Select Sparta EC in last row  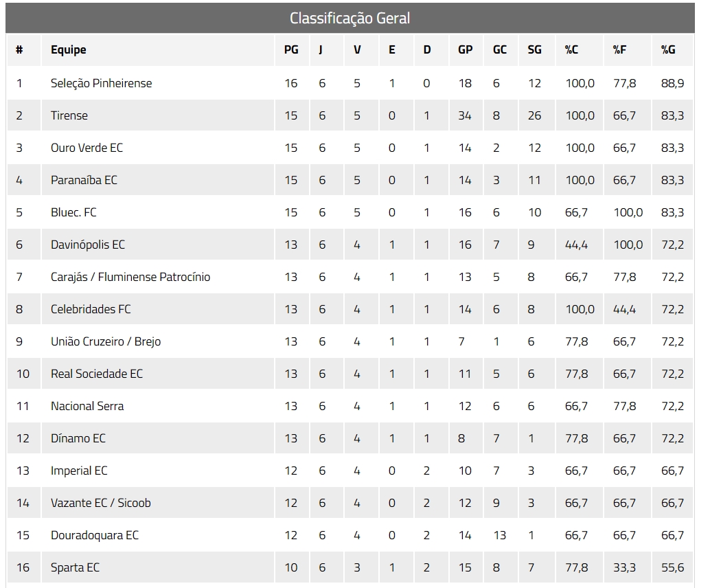point(75,567)
